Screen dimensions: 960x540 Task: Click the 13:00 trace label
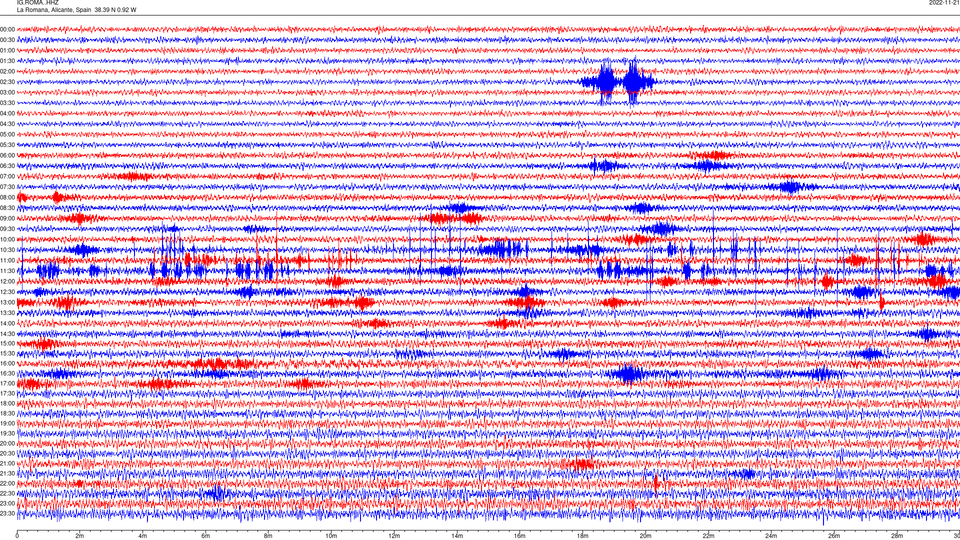point(7,302)
